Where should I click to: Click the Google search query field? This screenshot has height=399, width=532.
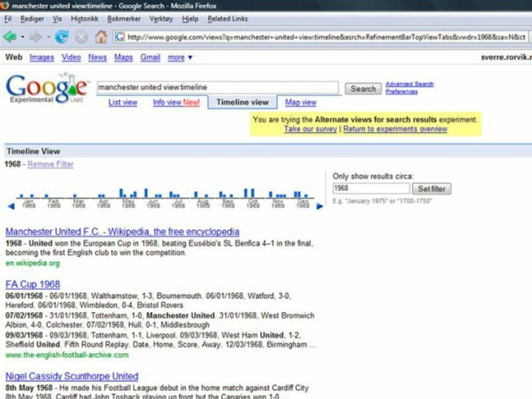218,88
